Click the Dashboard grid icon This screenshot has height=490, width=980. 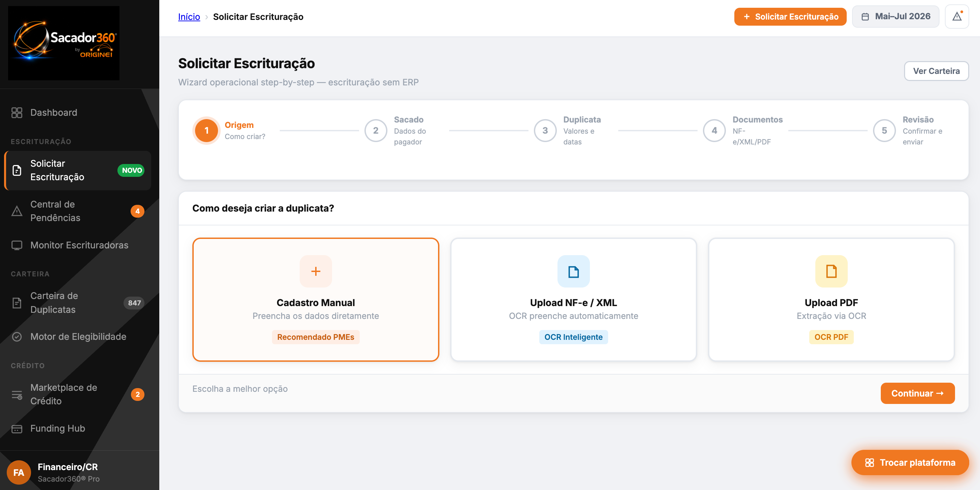[x=17, y=113]
